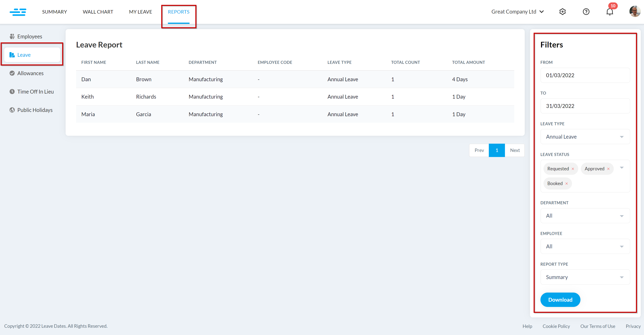Open the Help footer link
644x335 pixels.
pos(527,326)
